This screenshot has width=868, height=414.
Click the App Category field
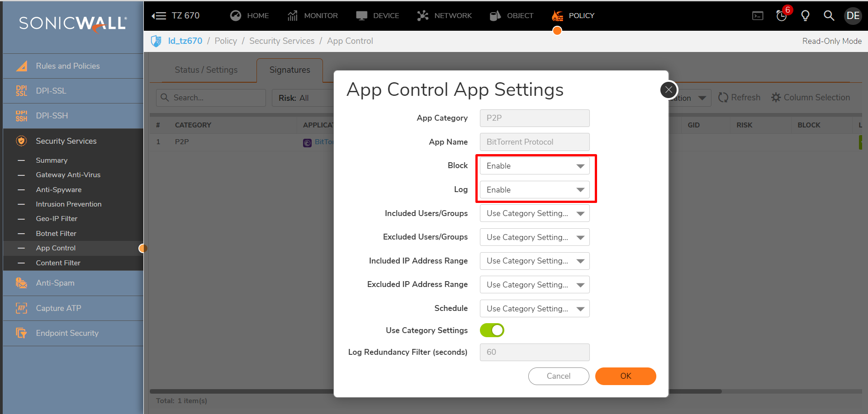(x=535, y=118)
